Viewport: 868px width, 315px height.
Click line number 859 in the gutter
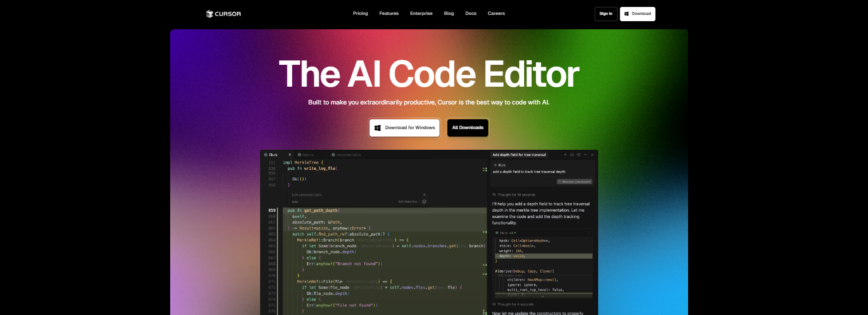click(272, 211)
